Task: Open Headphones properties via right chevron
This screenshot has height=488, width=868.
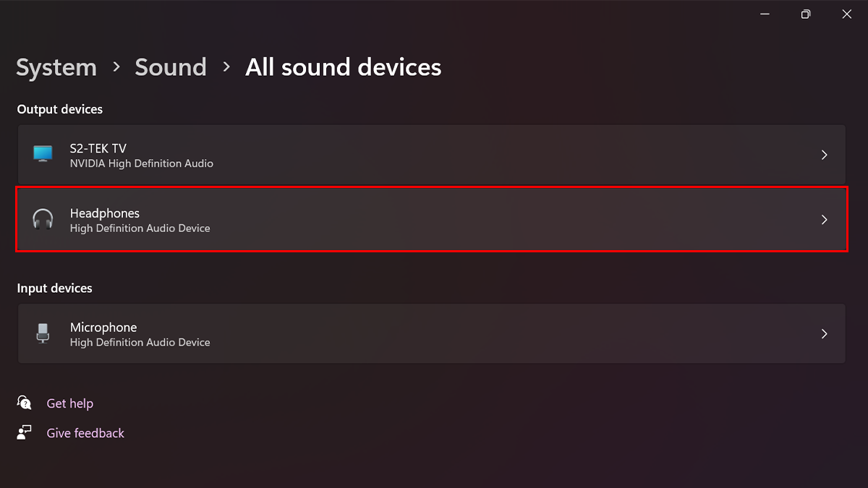Action: [824, 220]
